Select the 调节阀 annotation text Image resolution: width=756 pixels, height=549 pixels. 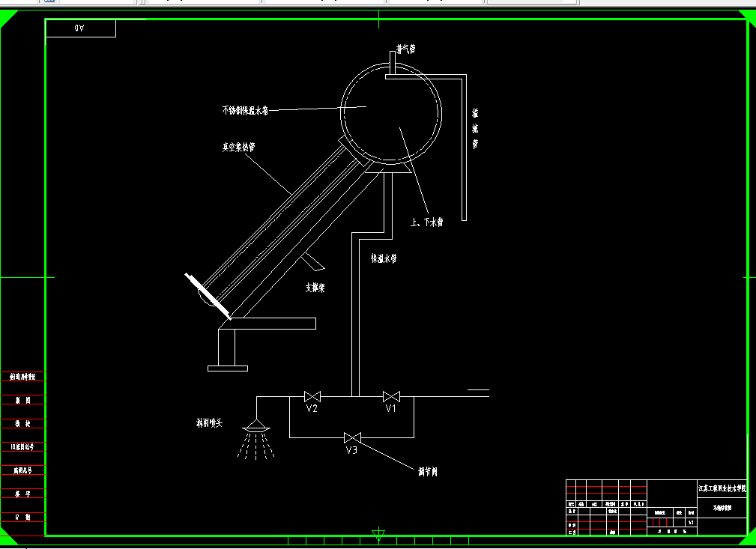point(428,472)
